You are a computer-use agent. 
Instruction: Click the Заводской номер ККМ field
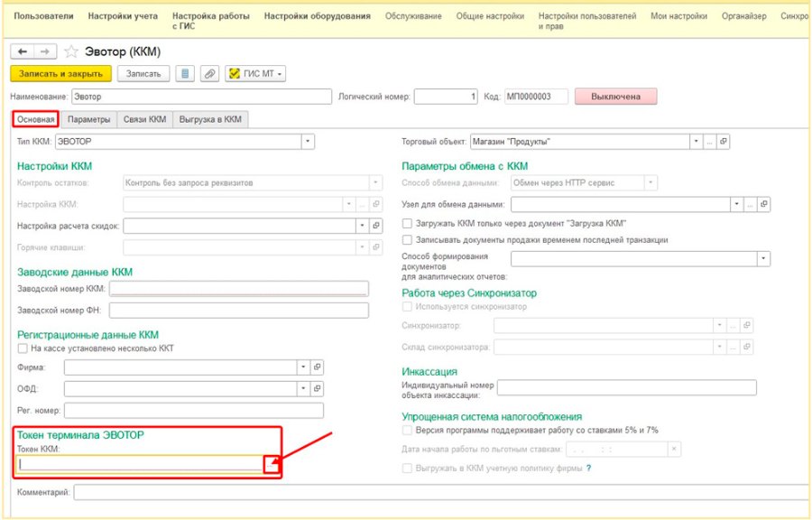click(239, 289)
